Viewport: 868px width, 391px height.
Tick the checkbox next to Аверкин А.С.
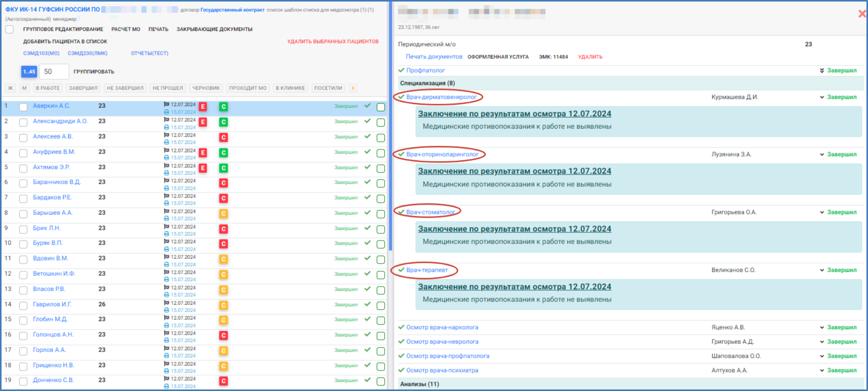pyautogui.click(x=23, y=107)
